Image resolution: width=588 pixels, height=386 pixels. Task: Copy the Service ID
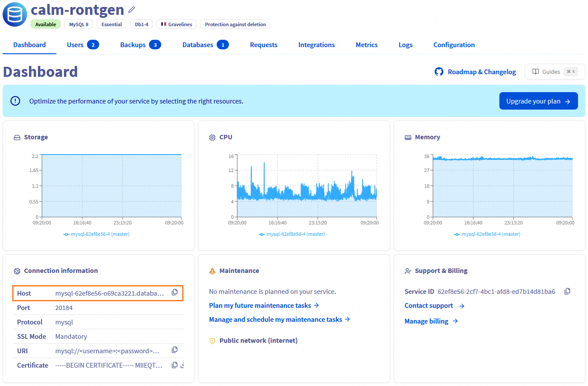567,291
